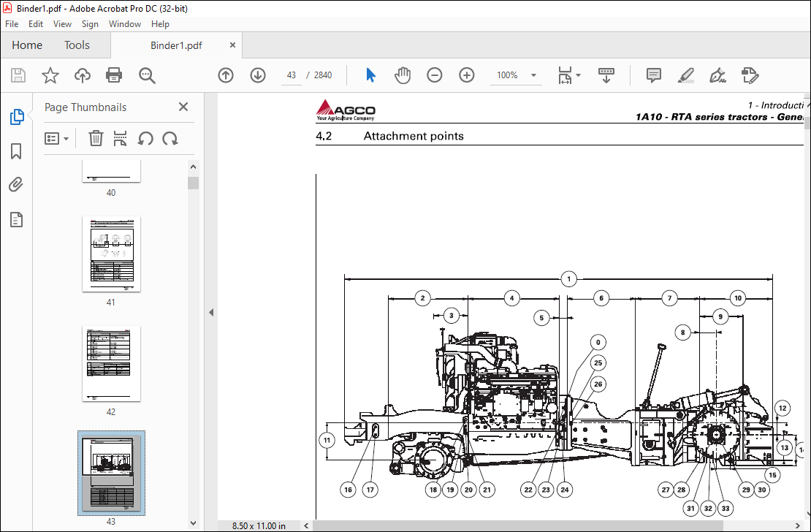Open the Sign menu
The image size is (811, 532).
pos(90,24)
